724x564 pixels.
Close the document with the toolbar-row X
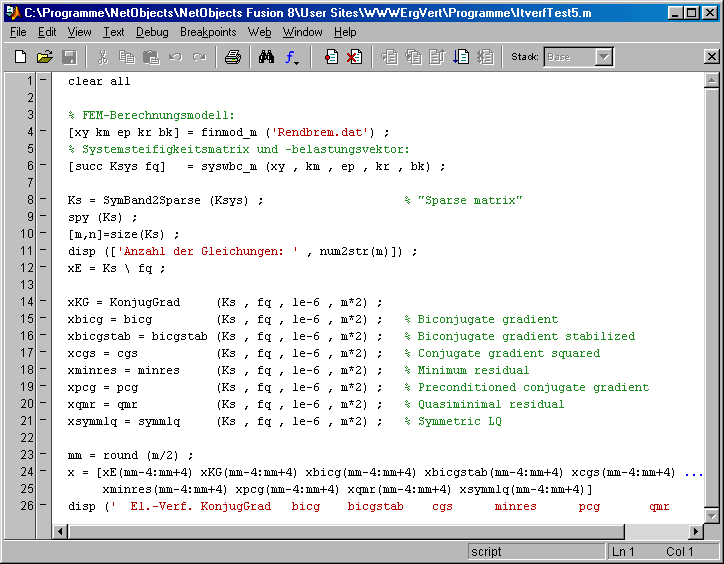(712, 57)
